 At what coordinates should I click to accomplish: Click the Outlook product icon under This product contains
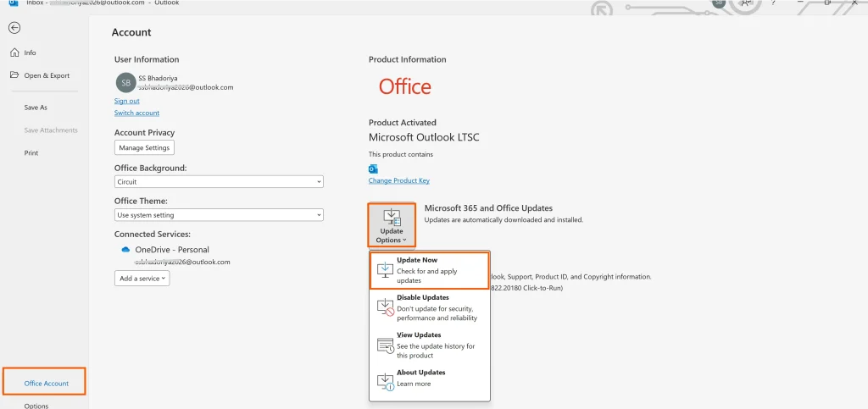[373, 169]
